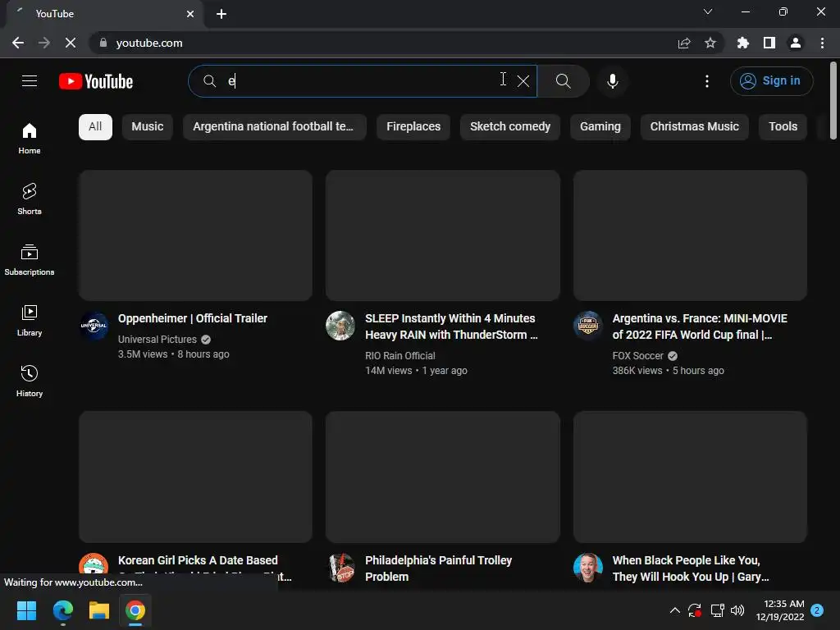The width and height of the screenshot is (840, 630).
Task: Clear the search box with the X
Action: [523, 81]
